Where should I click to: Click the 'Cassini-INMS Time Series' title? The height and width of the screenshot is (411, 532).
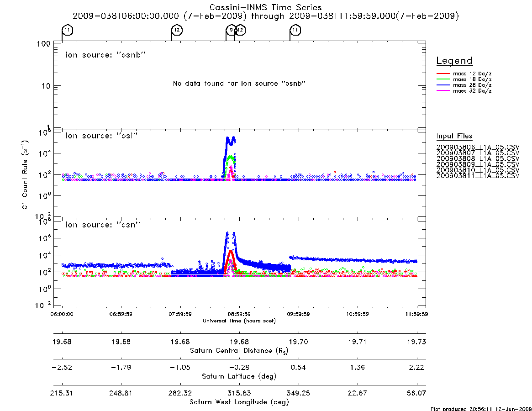pos(266,7)
